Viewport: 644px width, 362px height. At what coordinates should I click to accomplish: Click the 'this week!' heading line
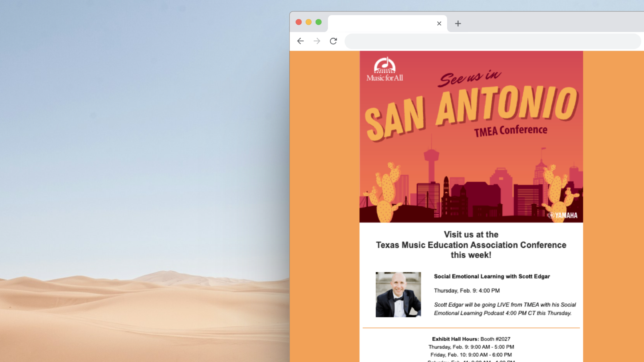471,255
